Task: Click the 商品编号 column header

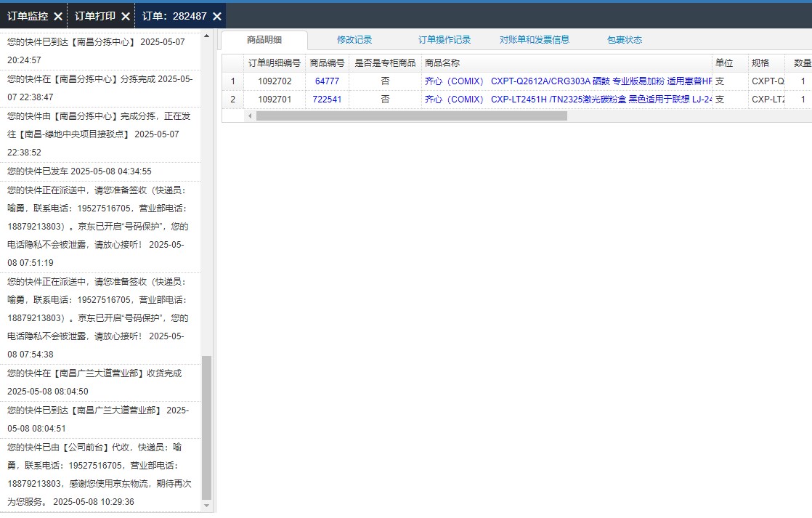Action: (328, 63)
